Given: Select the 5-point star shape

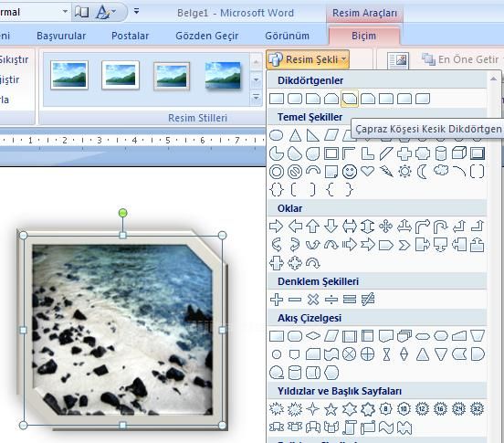Looking at the screenshot, I should pos(331,409).
